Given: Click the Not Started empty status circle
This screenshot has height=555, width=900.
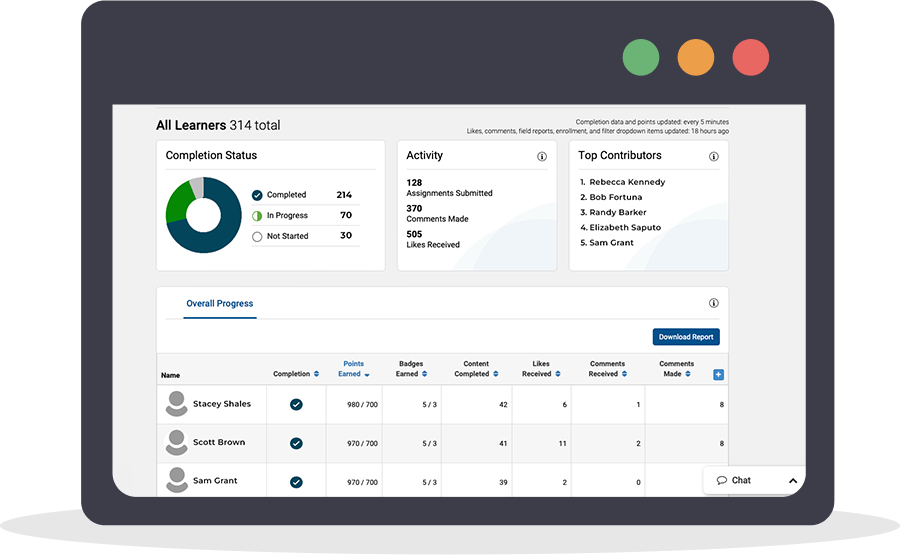Looking at the screenshot, I should [x=257, y=237].
